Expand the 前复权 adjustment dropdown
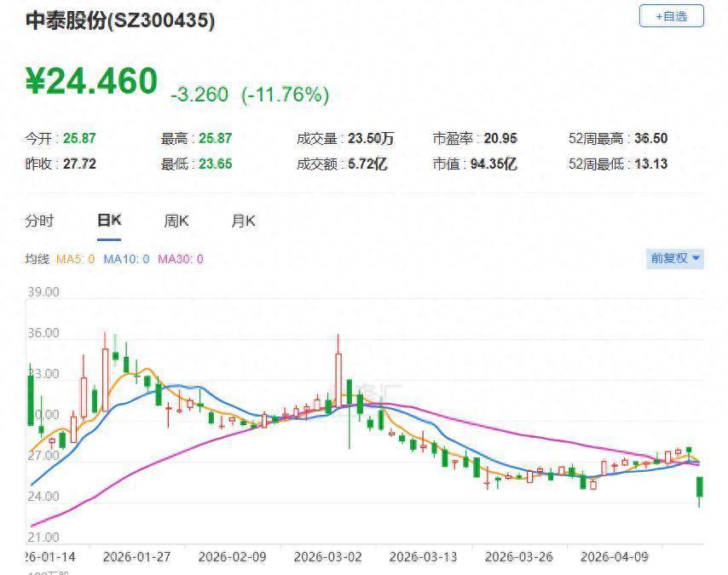The height and width of the screenshot is (575, 728). click(x=675, y=258)
